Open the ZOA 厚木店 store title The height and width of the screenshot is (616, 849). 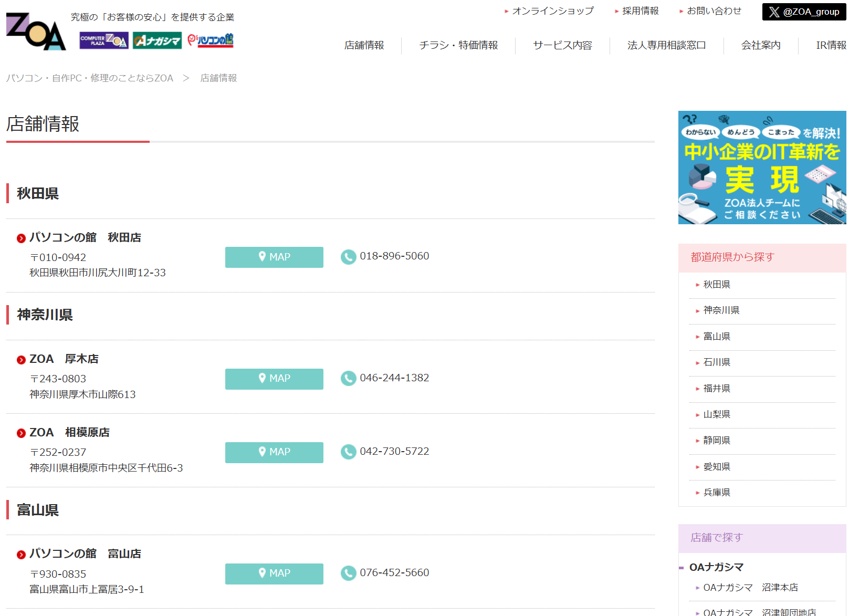64,359
